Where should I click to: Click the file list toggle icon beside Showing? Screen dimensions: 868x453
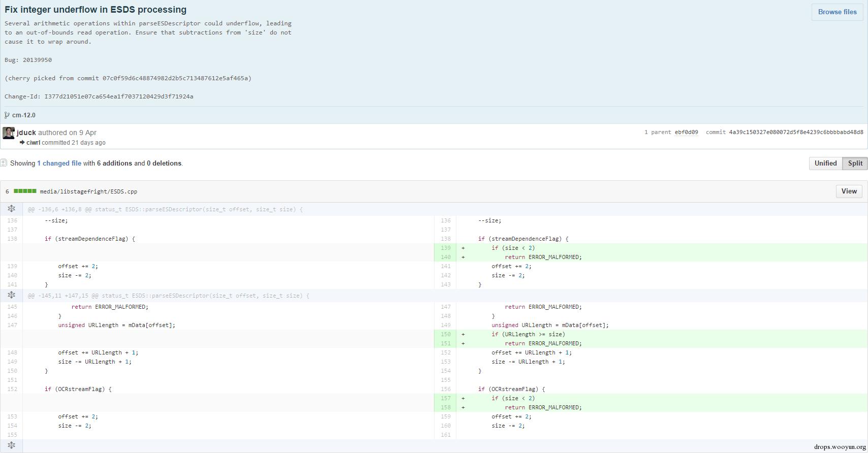pos(3,163)
